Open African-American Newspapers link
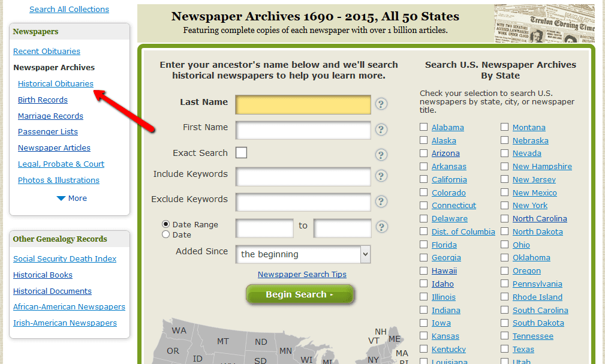605x364 pixels. coord(69,307)
